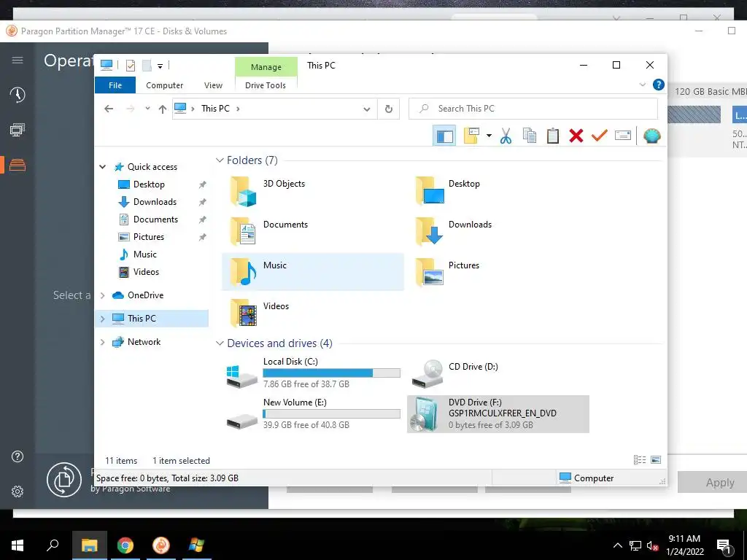
Task: Select Desktop under Quick access
Action: [x=149, y=184]
